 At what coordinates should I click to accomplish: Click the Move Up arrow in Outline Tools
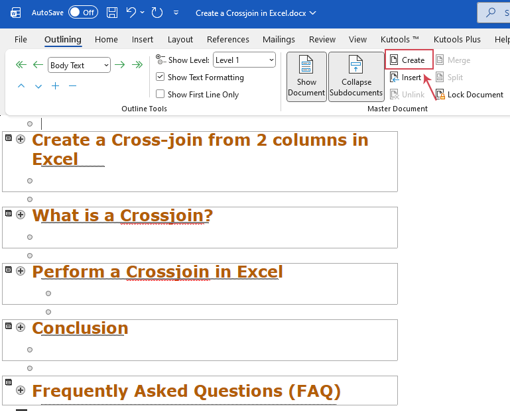pyautogui.click(x=21, y=86)
